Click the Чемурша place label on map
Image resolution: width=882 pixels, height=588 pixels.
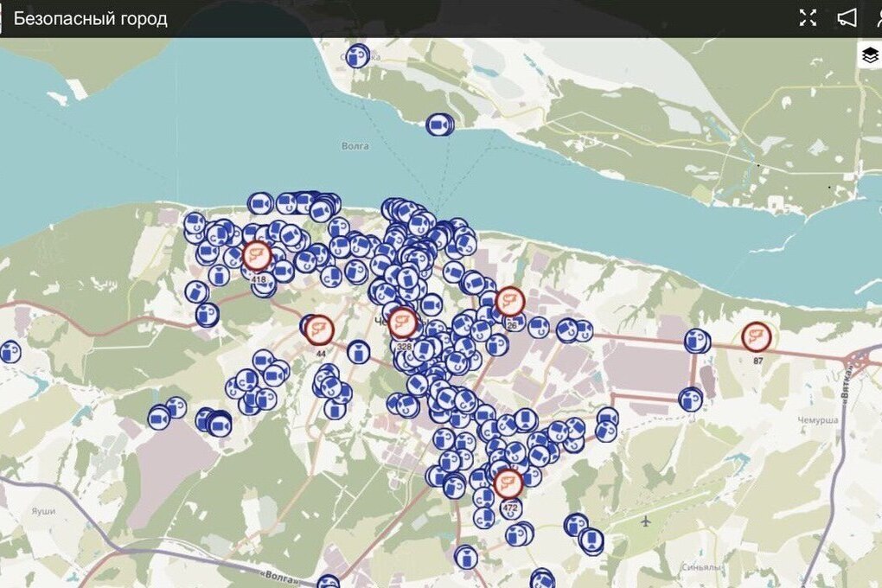pyautogui.click(x=817, y=419)
